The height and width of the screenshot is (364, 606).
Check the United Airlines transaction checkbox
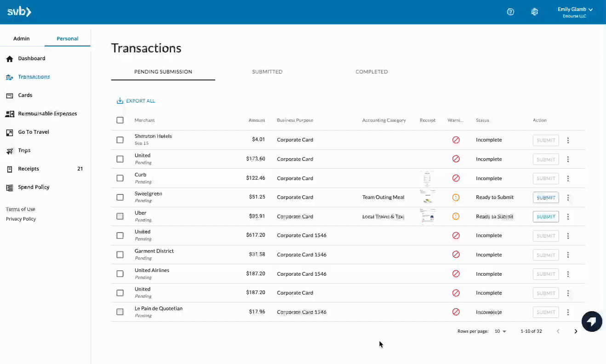click(120, 273)
